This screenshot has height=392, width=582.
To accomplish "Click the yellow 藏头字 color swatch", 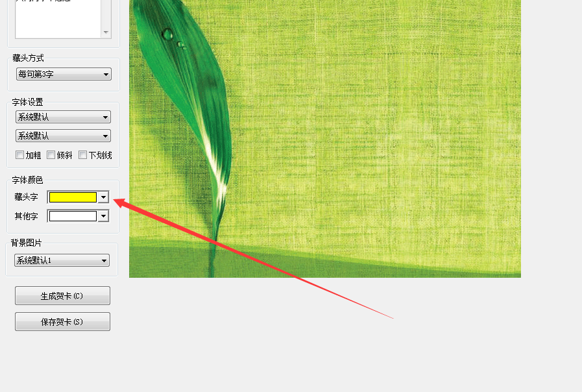I will (x=73, y=197).
